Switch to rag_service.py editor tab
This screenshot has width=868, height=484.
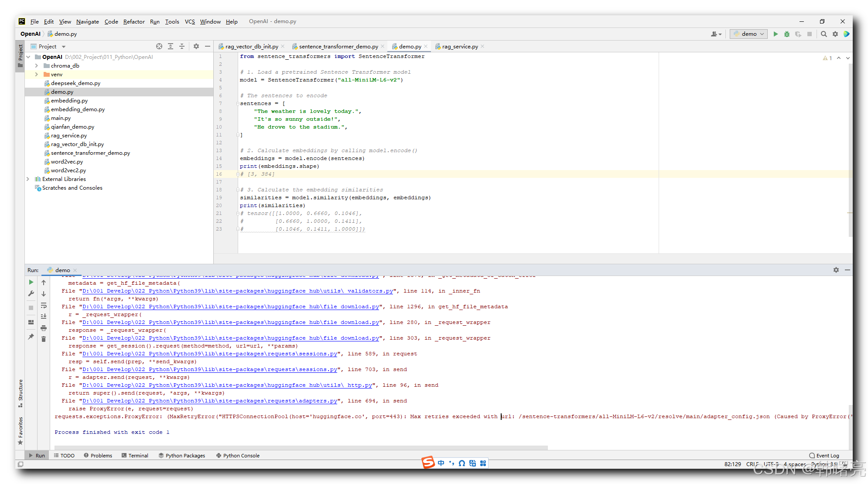[x=460, y=46]
